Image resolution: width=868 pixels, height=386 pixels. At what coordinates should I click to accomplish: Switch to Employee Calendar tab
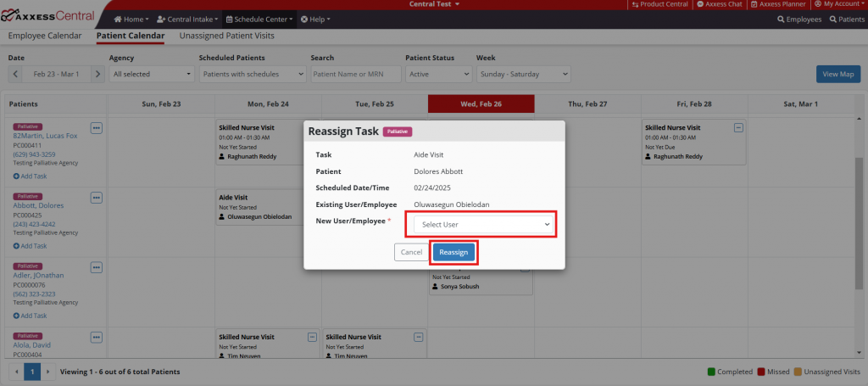pos(45,36)
